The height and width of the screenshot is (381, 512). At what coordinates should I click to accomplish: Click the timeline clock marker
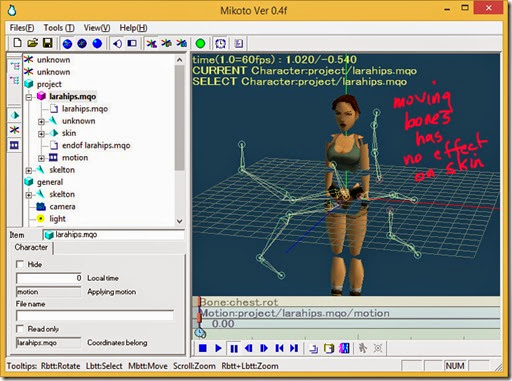pyautogui.click(x=200, y=333)
